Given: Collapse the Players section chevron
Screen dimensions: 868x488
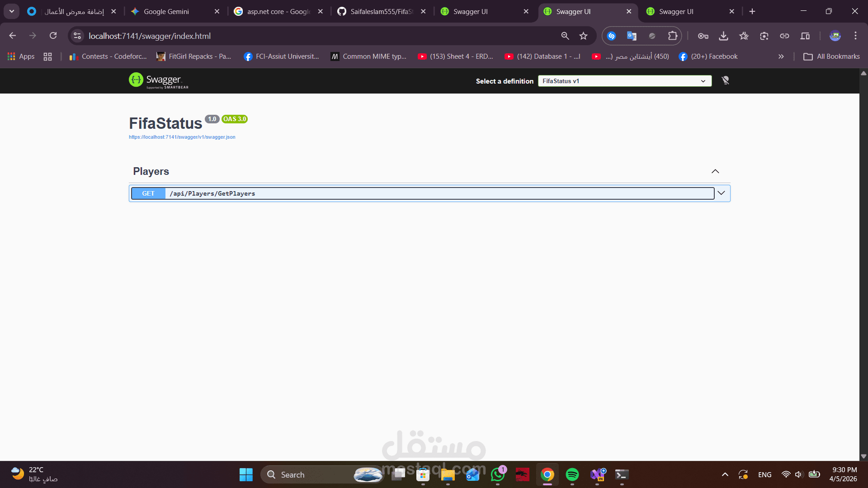Looking at the screenshot, I should (x=715, y=171).
